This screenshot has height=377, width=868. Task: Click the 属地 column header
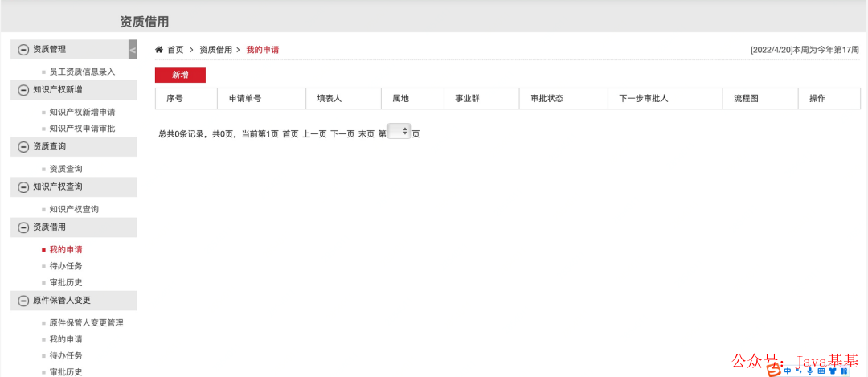point(413,99)
